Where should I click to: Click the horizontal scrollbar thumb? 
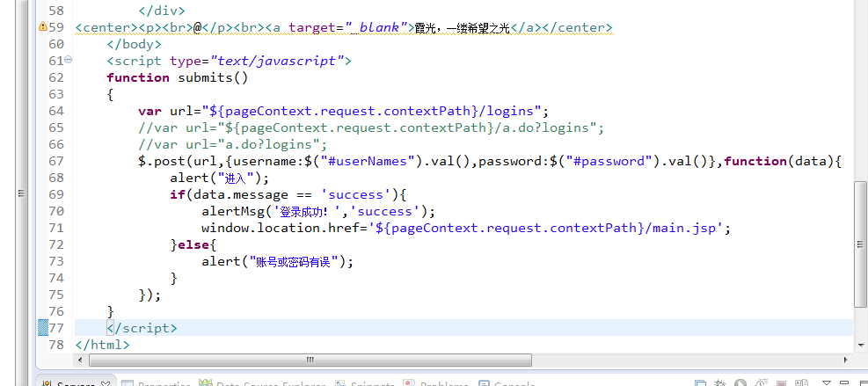310,360
